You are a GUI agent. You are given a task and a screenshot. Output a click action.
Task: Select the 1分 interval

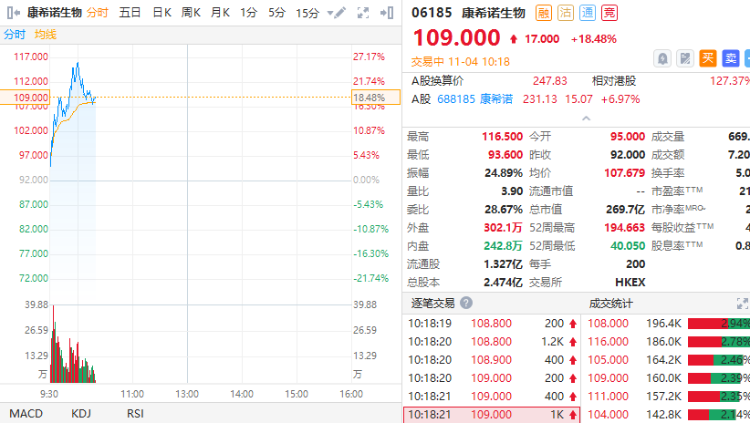[x=249, y=12]
